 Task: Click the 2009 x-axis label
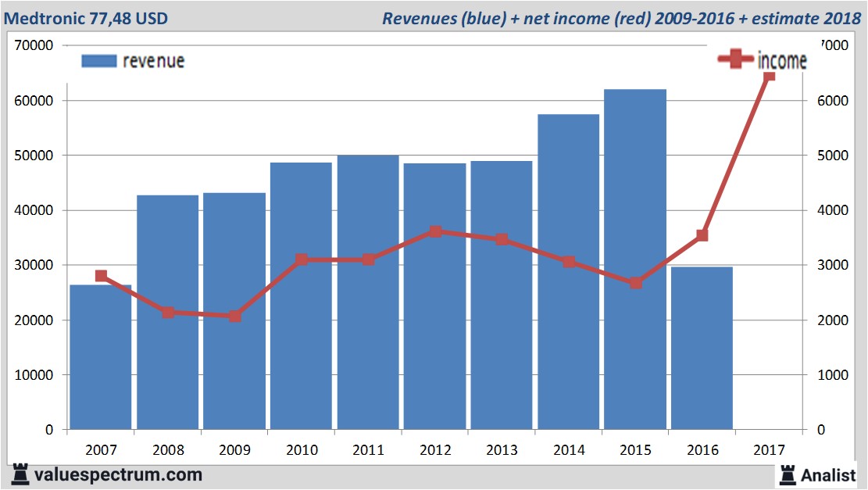click(234, 449)
